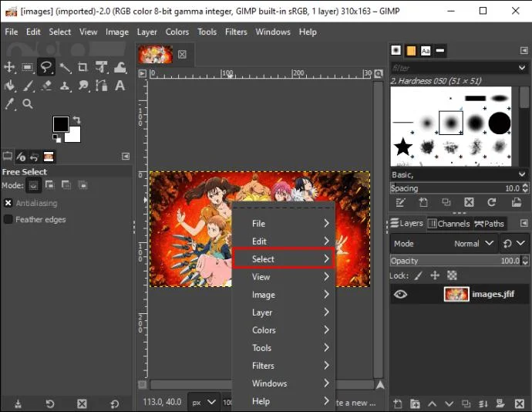
Task: Toggle visibility of images.jfif layer
Action: [x=400, y=294]
